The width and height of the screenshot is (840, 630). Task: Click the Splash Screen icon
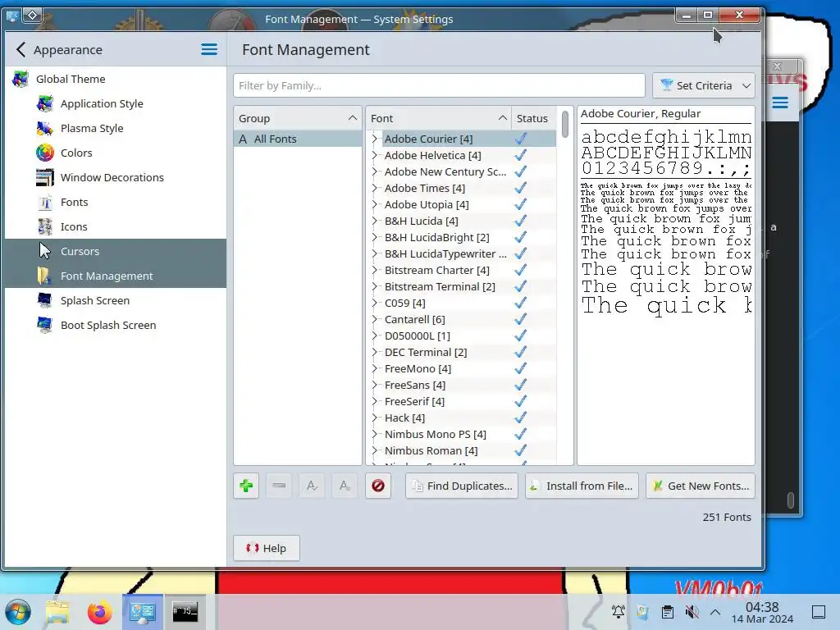[45, 300]
